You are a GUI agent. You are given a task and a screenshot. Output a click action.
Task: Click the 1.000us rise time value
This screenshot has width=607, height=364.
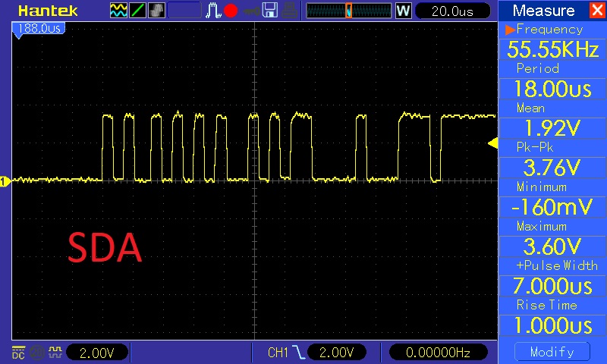pyautogui.click(x=552, y=325)
